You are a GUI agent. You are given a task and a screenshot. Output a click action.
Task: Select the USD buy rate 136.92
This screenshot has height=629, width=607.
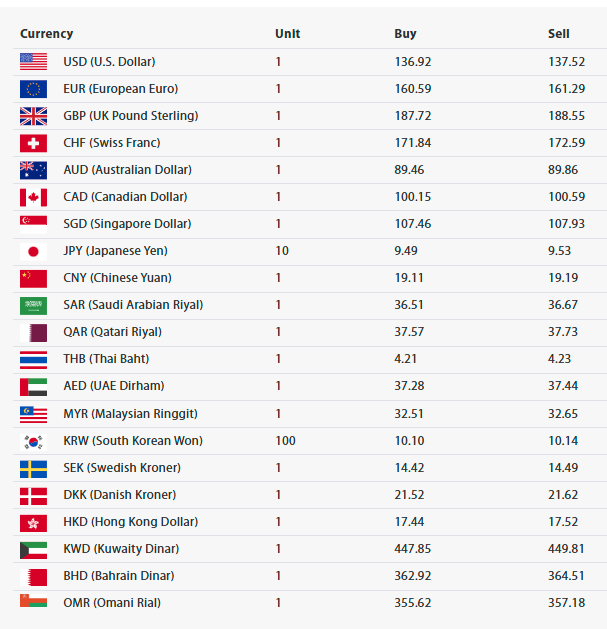click(413, 62)
